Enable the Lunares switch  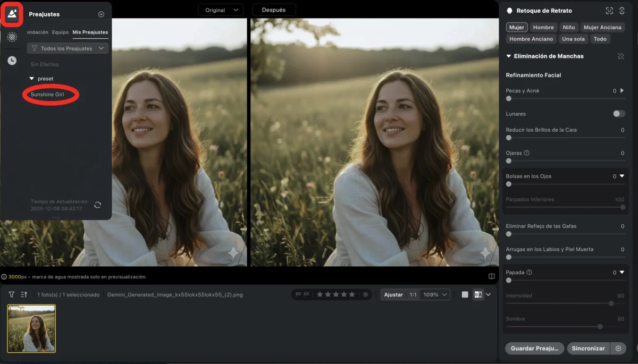(618, 113)
